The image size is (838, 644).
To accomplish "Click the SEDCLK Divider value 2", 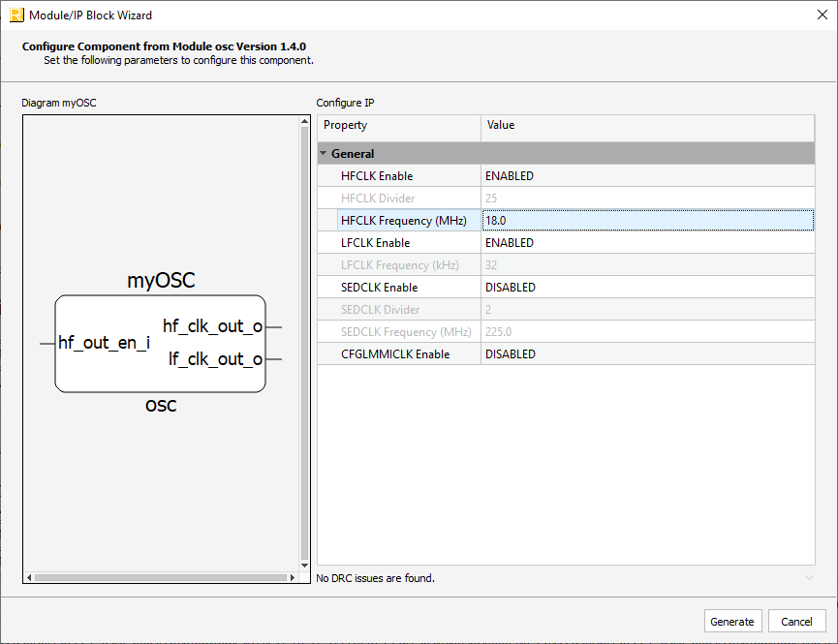I will coord(648,310).
